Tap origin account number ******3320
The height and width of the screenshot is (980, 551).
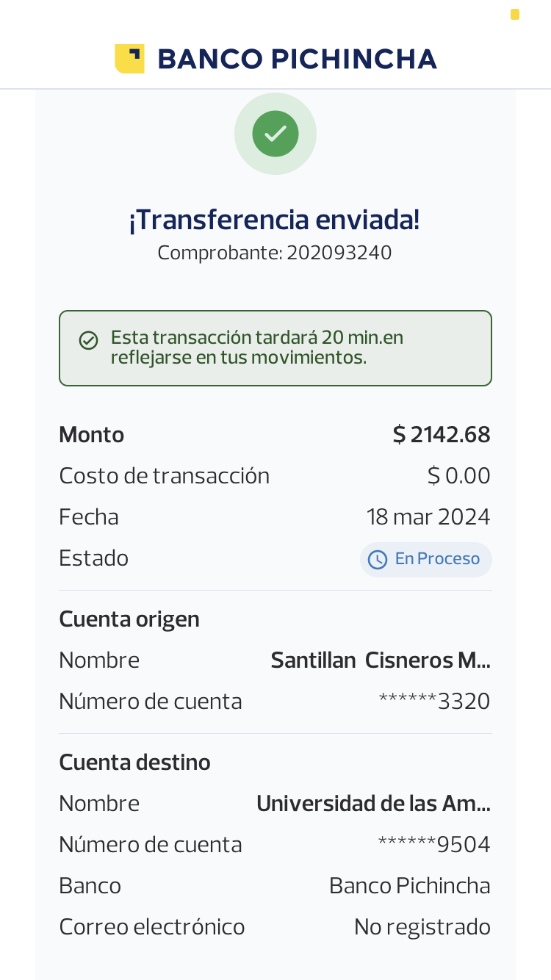coord(434,702)
